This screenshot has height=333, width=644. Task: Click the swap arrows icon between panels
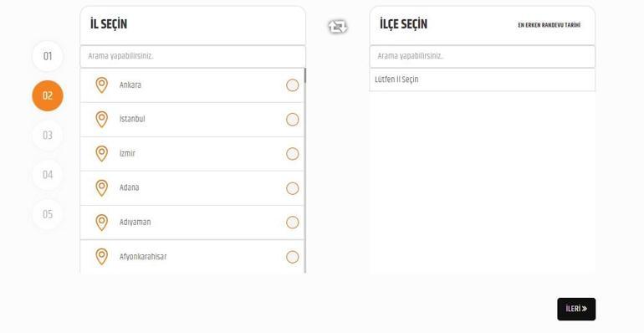pyautogui.click(x=338, y=27)
